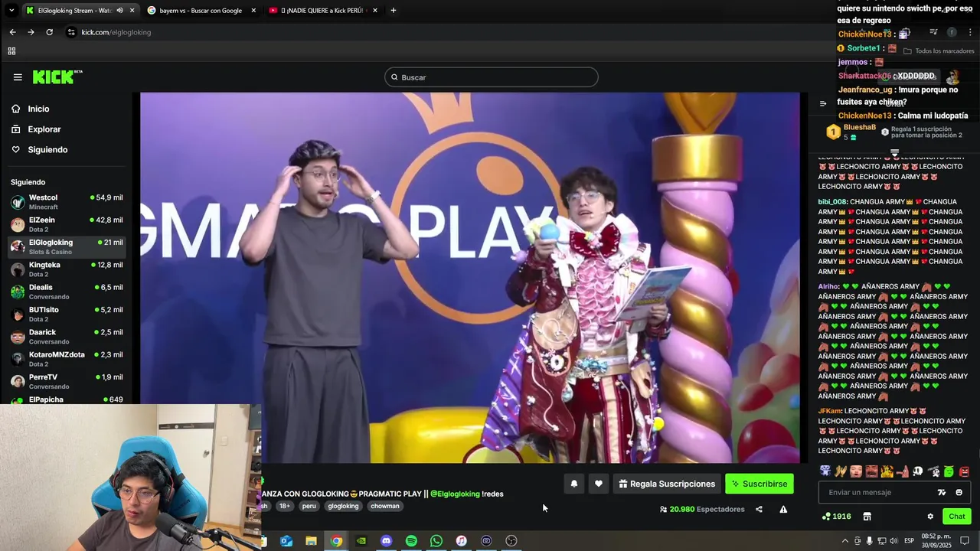Expand the gift leaderboard handle
Screen dimensions: 980x551
pyautogui.click(x=894, y=152)
